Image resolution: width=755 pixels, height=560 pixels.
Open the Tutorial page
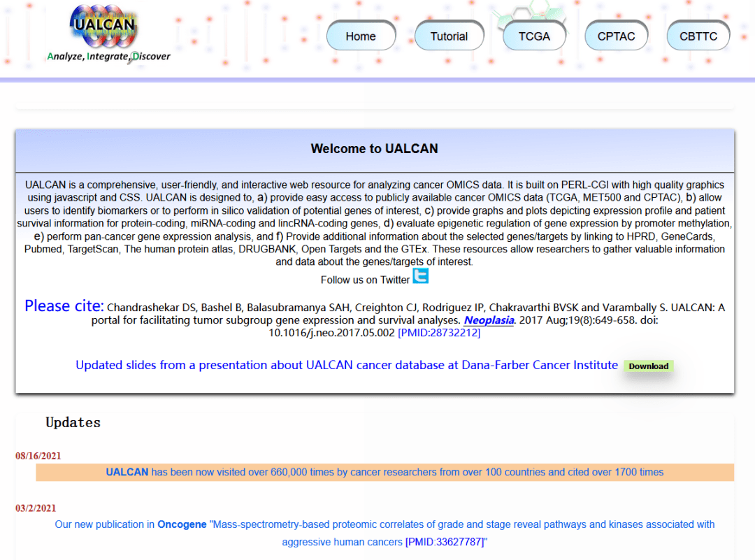[x=449, y=36]
